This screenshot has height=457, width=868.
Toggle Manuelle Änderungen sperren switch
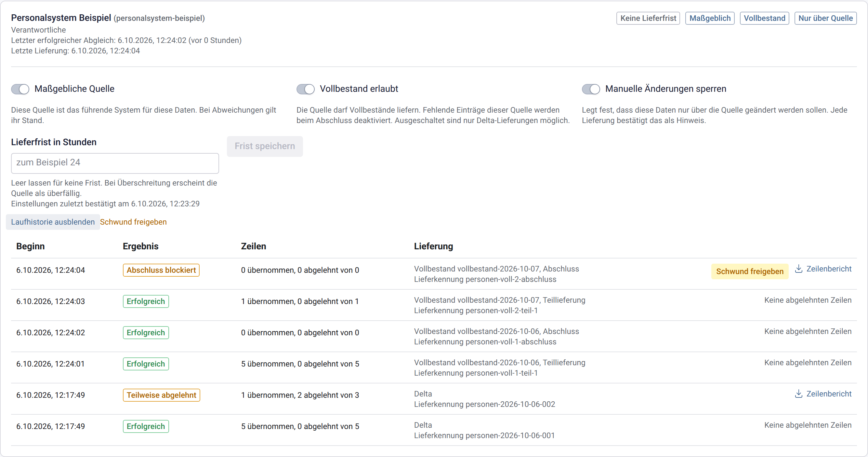coord(591,89)
